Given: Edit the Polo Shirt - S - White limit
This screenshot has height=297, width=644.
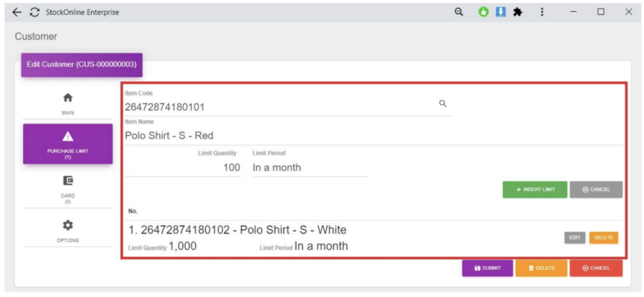Looking at the screenshot, I should [x=575, y=238].
